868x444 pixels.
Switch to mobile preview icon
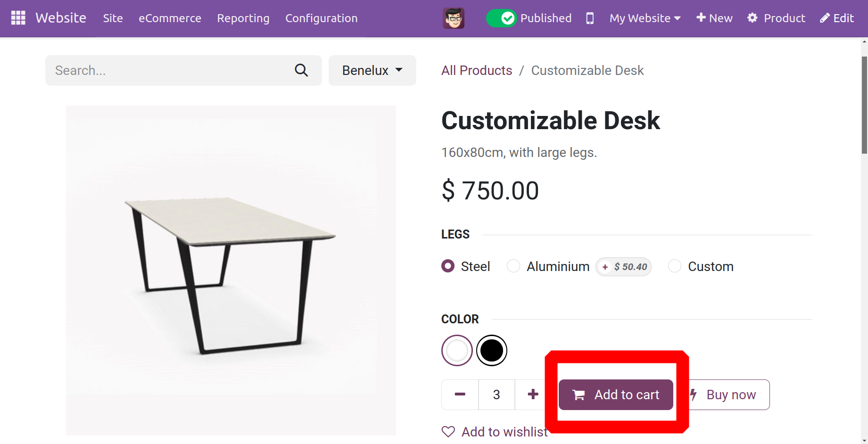coord(589,18)
